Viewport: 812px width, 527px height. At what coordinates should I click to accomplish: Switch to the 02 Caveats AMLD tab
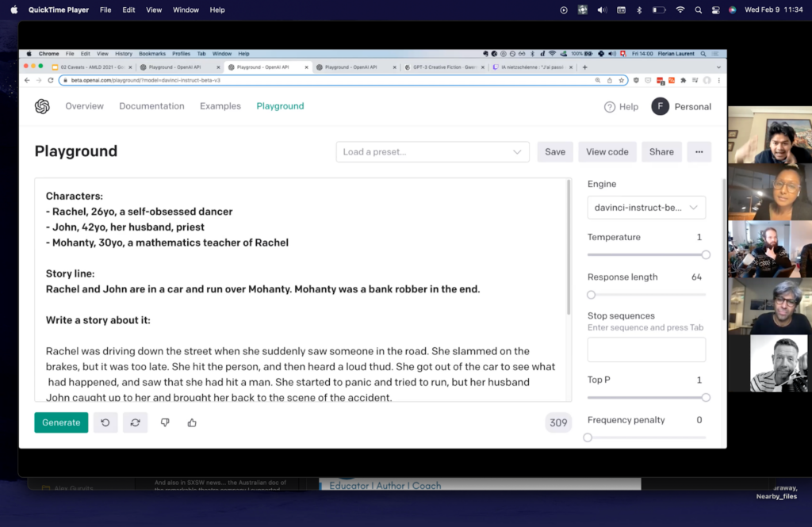coord(92,67)
